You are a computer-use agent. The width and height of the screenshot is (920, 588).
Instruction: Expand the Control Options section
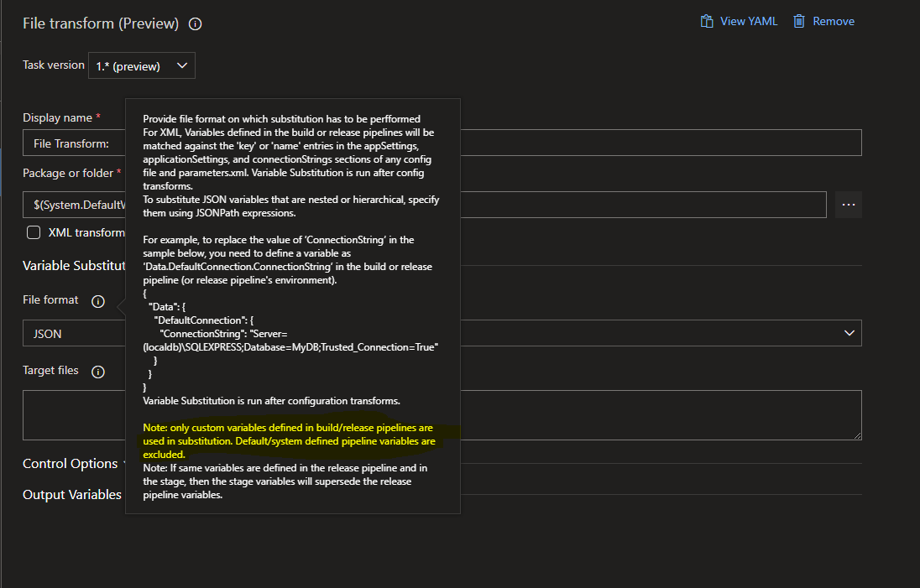71,464
